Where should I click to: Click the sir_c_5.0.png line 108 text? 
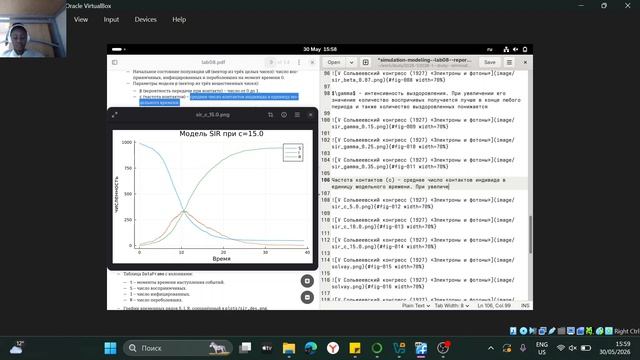tap(423, 203)
